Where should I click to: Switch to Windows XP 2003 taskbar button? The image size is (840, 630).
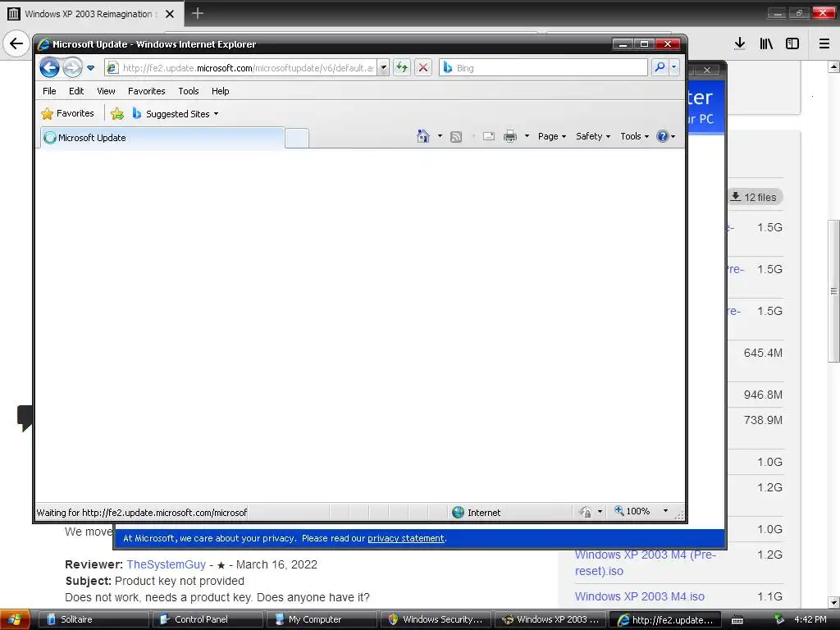[550, 619]
